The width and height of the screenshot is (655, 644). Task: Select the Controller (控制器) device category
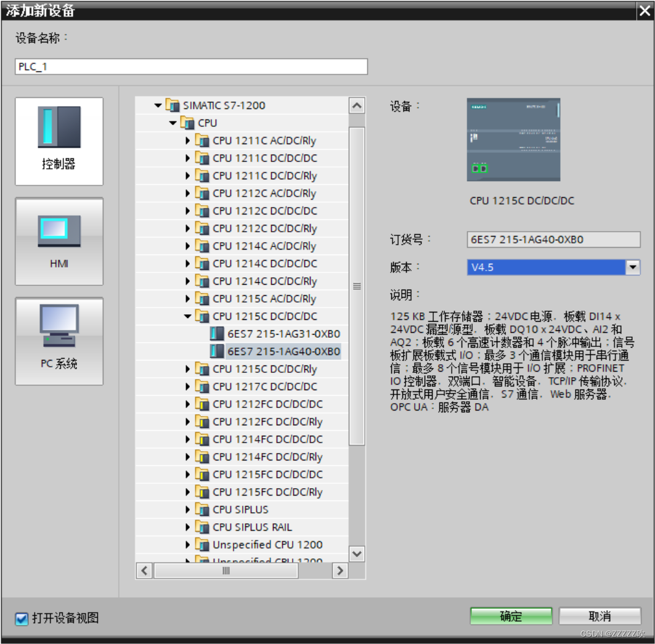coord(59,141)
